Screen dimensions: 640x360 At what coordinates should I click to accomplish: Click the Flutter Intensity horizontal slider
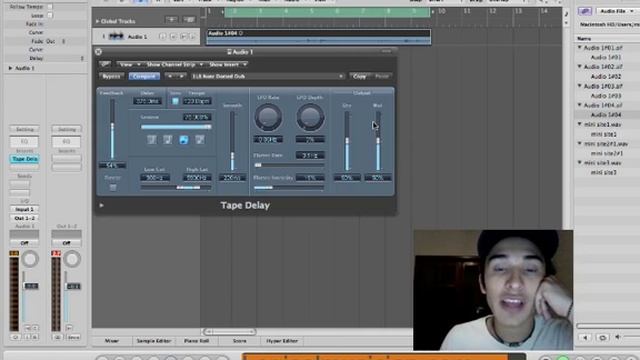coord(289,187)
